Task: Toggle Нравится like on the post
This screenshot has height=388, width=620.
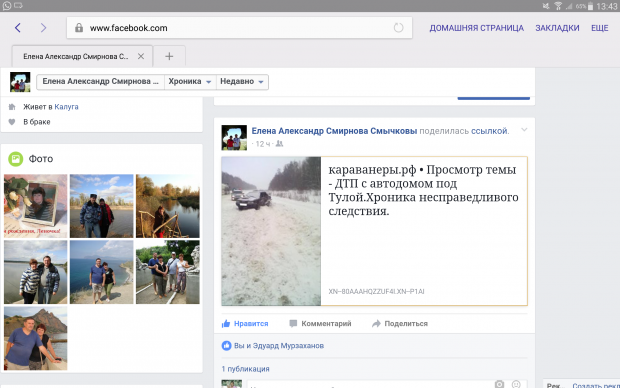Action: 245,324
